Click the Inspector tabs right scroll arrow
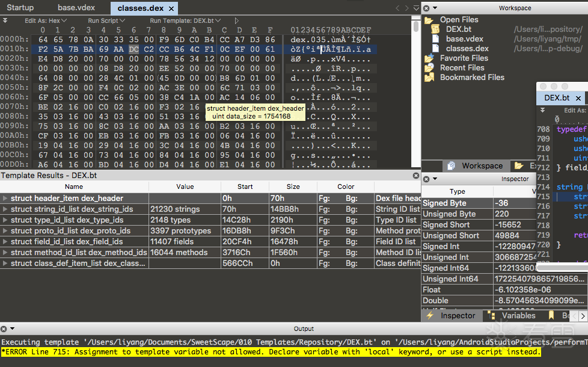 tap(583, 316)
